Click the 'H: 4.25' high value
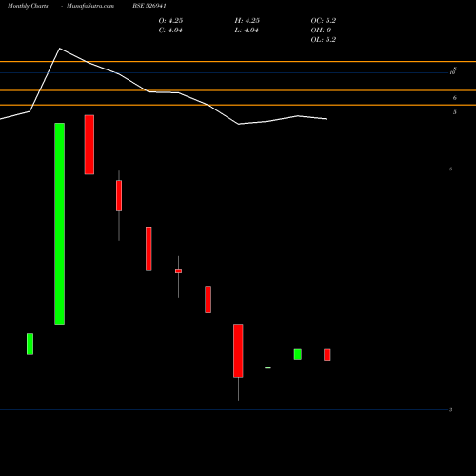The image size is (476, 476). point(248,21)
